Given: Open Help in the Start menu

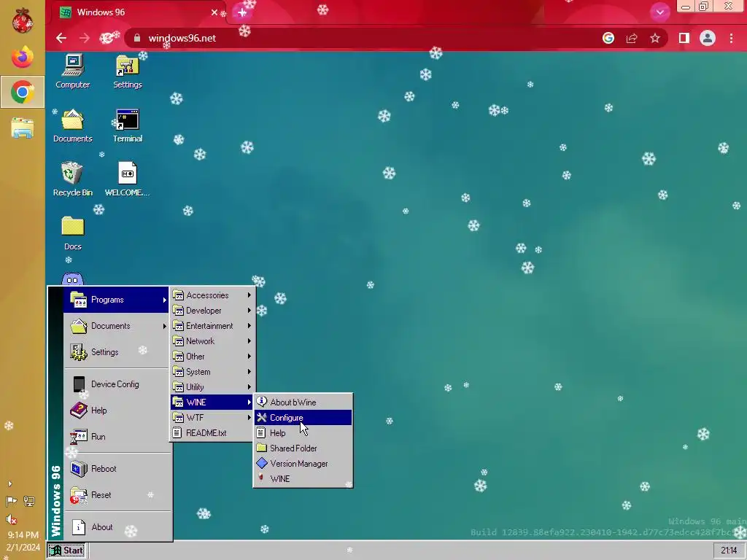Looking at the screenshot, I should pos(116,410).
